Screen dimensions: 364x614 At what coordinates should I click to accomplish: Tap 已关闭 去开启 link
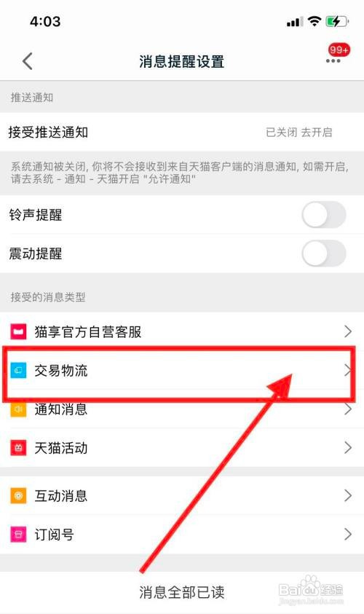coord(299,133)
